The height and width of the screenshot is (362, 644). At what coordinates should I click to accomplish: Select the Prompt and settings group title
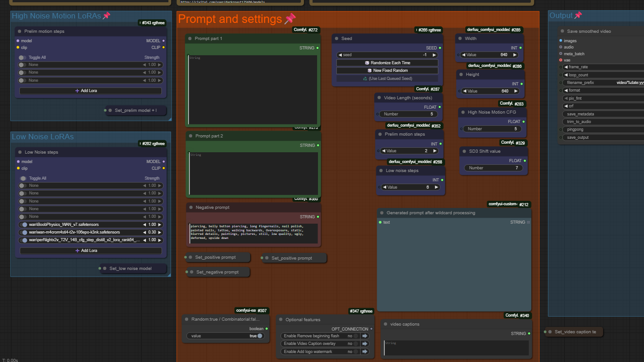230,19
